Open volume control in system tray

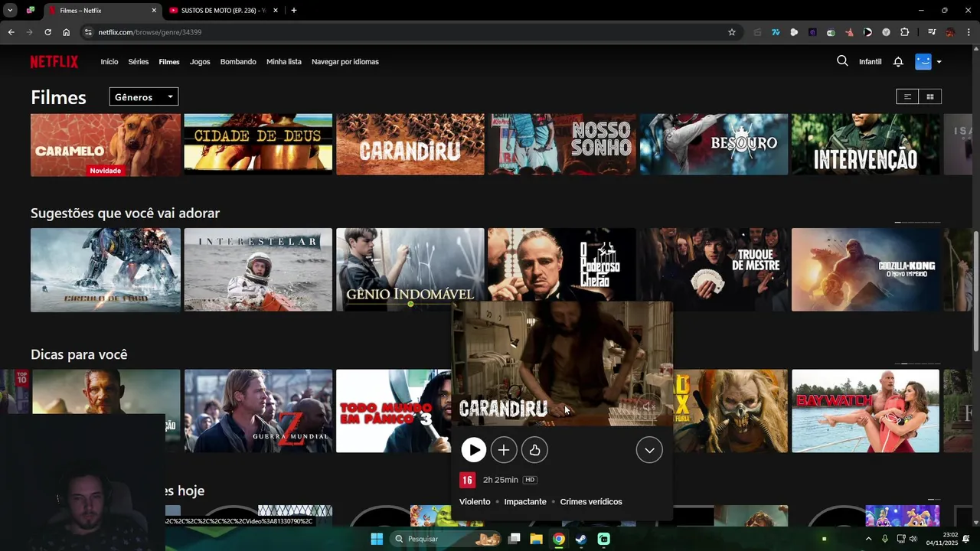pos(913,539)
